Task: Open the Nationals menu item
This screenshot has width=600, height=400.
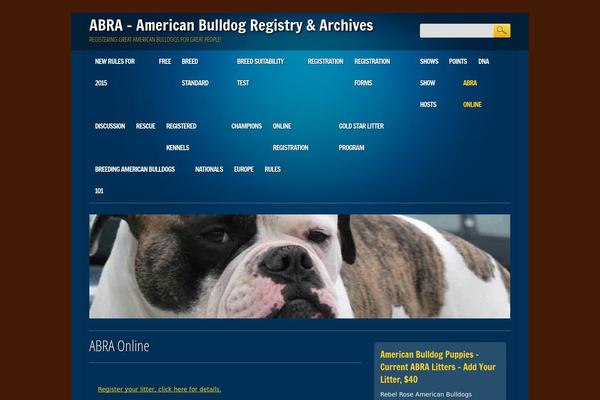Action: pos(209,169)
